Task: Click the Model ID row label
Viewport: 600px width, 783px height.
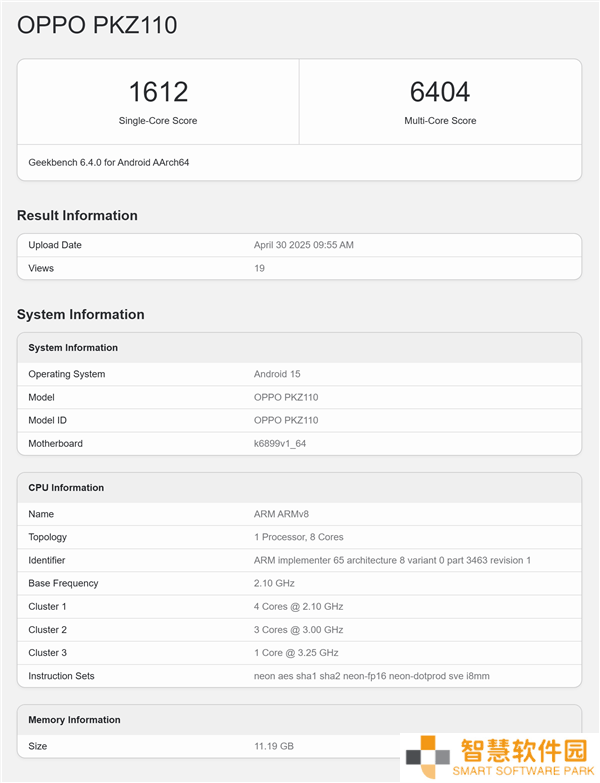Action: [x=47, y=420]
